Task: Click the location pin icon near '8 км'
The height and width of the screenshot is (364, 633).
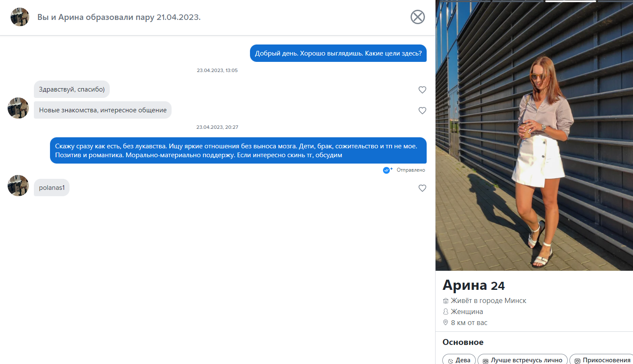Action: point(445,322)
